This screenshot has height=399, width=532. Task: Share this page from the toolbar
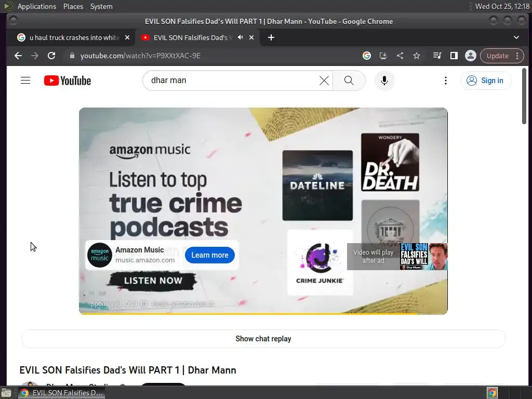(x=400, y=56)
